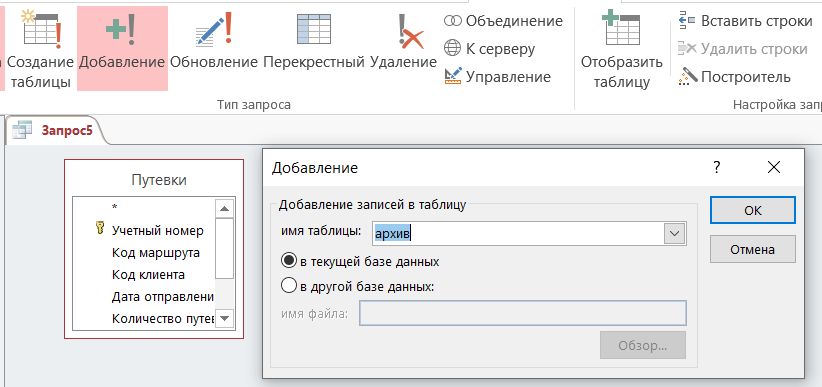This screenshot has width=822, height=387.
Task: Click Вставить строки insert rows
Action: [745, 21]
